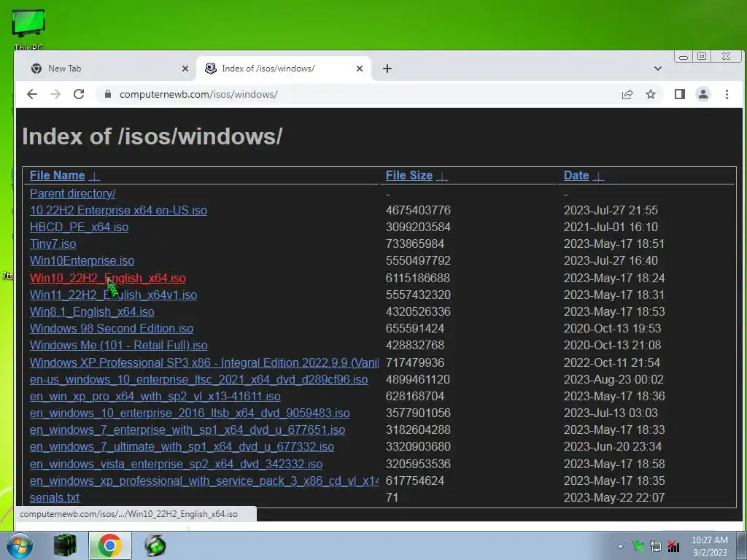Open the Parent directory/ link
The width and height of the screenshot is (747, 560).
(72, 193)
